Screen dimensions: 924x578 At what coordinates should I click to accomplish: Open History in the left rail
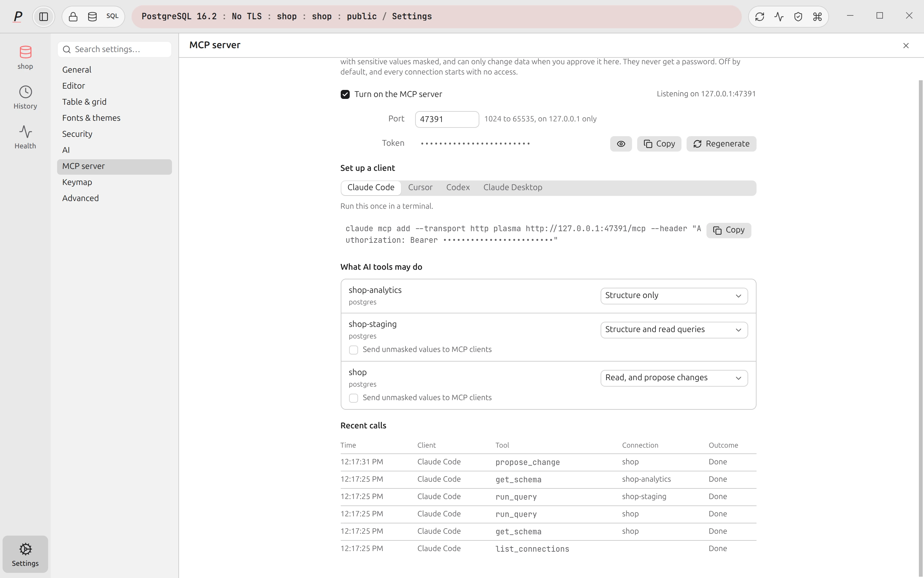[x=25, y=97]
